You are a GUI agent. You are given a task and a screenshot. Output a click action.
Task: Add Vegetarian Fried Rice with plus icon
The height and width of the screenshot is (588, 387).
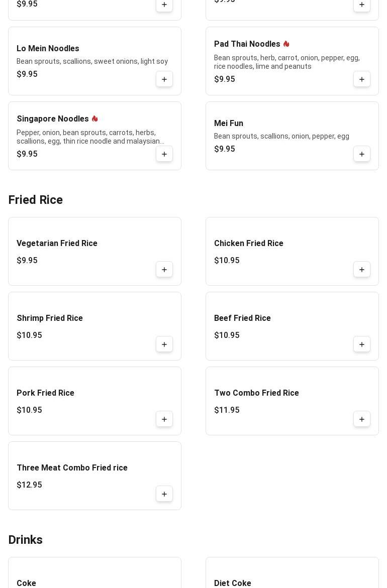164,270
